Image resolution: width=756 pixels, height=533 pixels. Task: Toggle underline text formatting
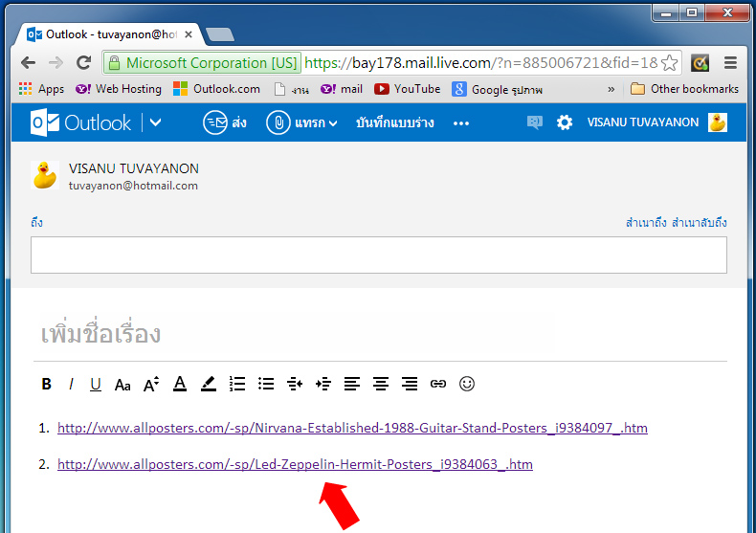coord(96,384)
